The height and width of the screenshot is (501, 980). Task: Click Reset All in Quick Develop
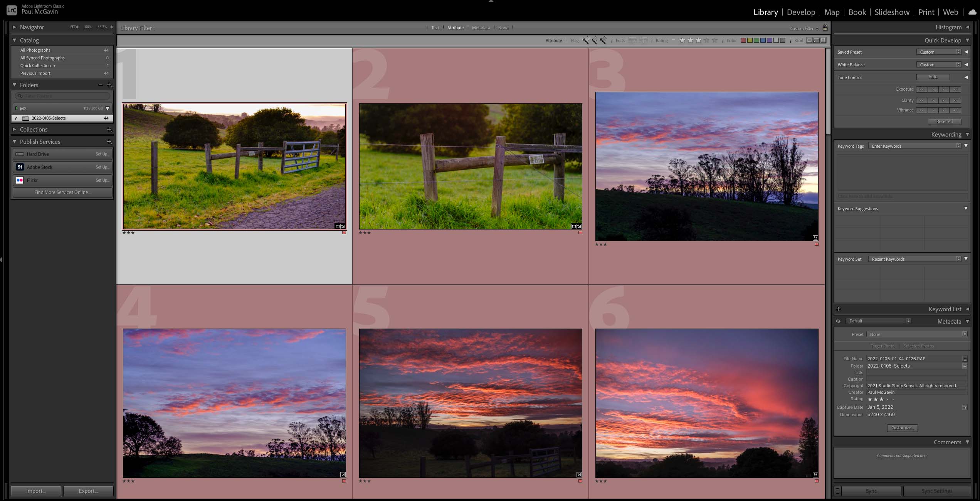[x=944, y=121]
